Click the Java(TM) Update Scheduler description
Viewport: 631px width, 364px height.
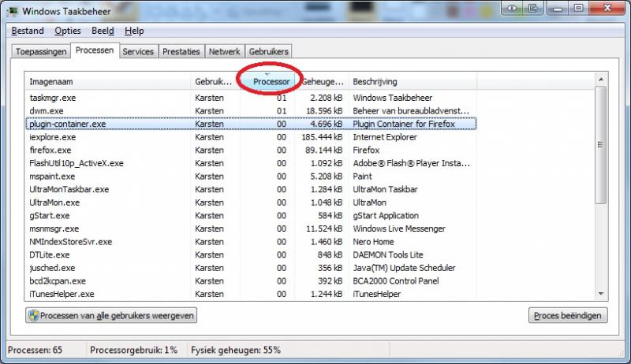(404, 268)
